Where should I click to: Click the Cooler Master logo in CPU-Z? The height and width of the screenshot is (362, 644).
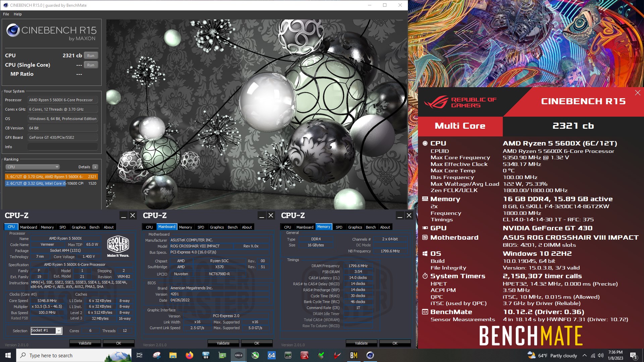click(x=118, y=246)
